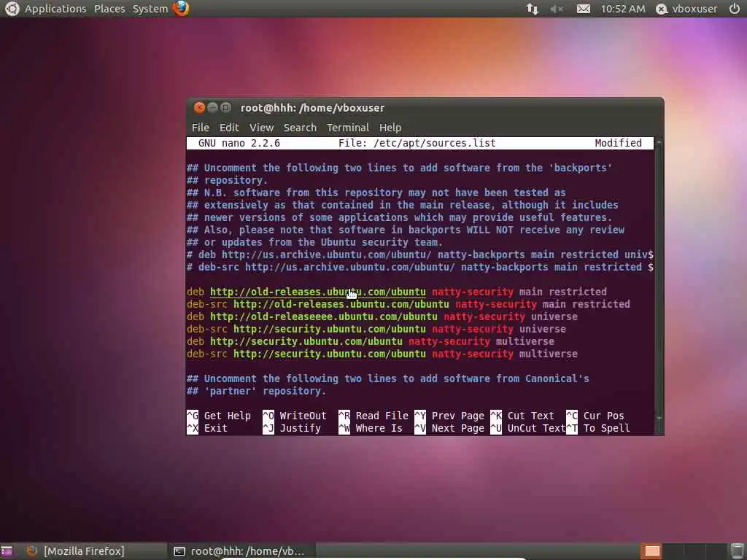
Task: Click ^C Cur Pos shortcut label
Action: (x=595, y=416)
